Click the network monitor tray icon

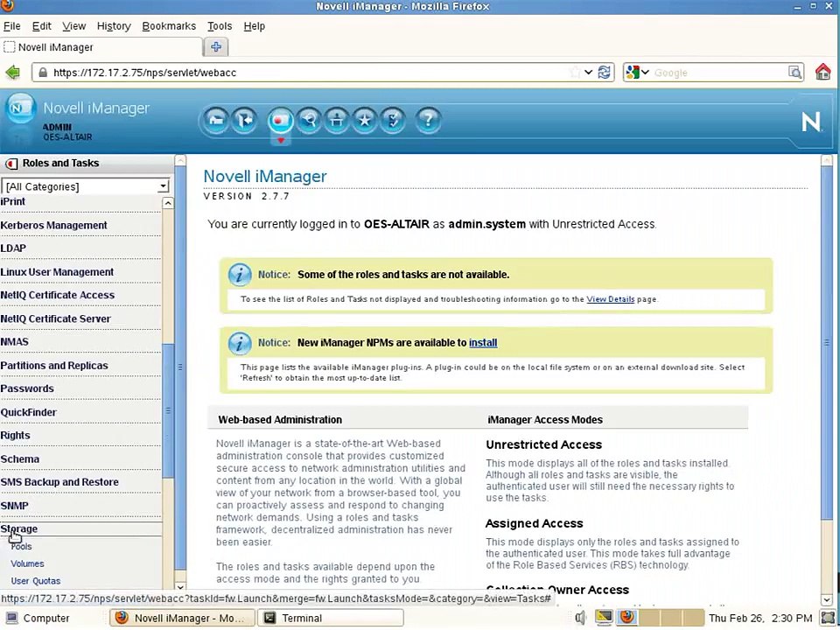(x=605, y=617)
